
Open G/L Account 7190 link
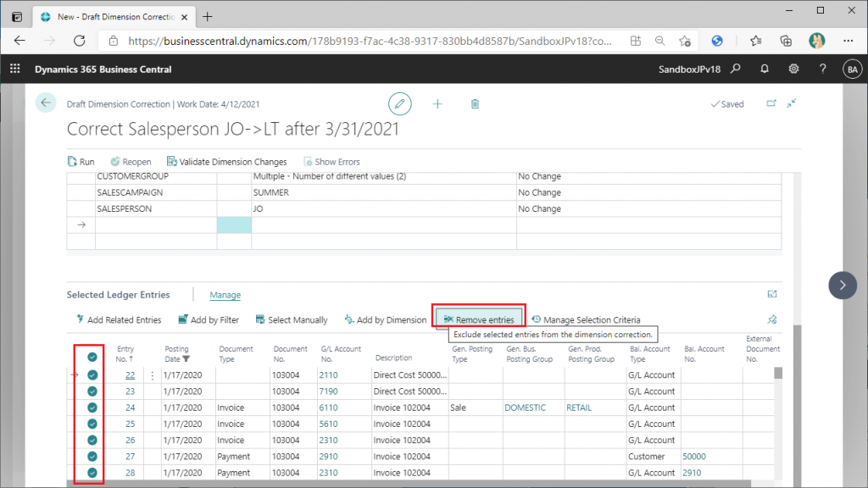[328, 391]
